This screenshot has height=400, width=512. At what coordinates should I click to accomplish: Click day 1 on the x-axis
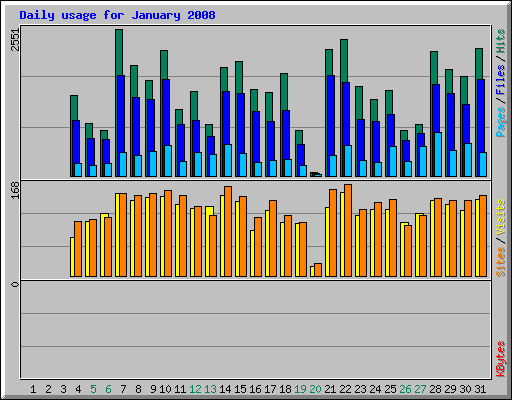[33, 389]
